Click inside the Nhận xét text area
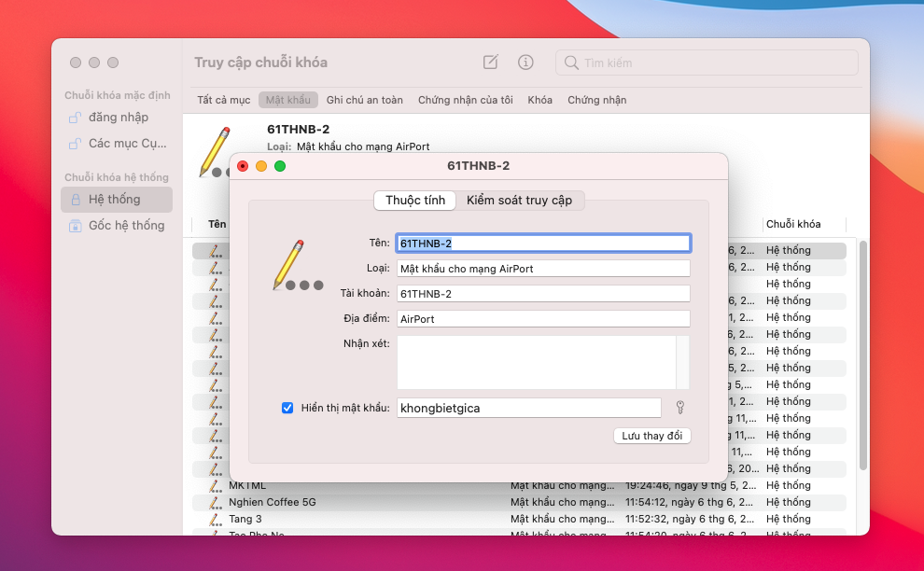 [537, 362]
